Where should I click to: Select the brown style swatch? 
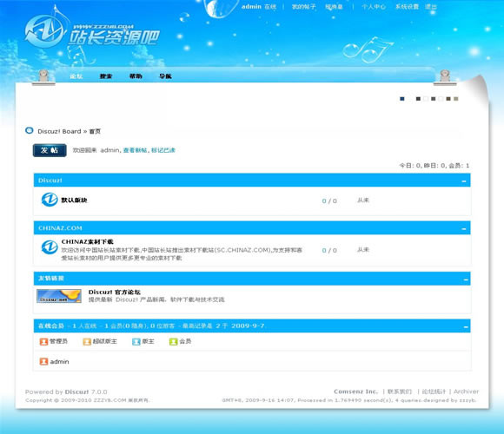pyautogui.click(x=448, y=99)
